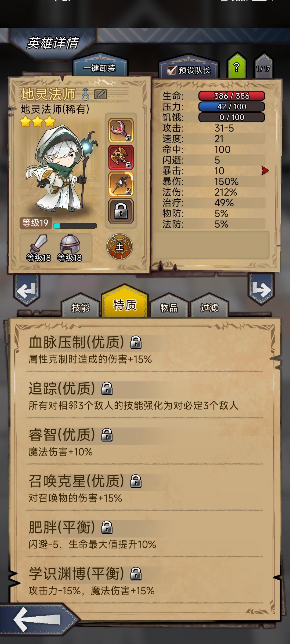This screenshot has height=644, width=290.
Task: Toggle lock on 追踪 trait
Action: pyautogui.click(x=107, y=389)
